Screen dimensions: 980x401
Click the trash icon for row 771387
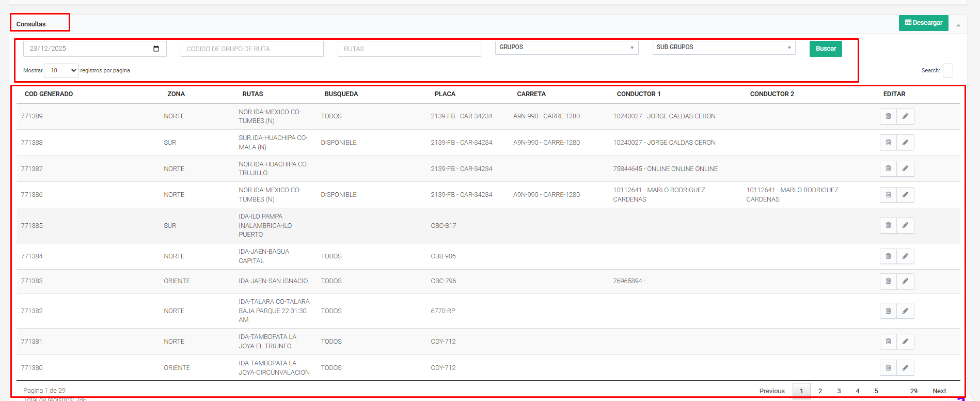coord(888,168)
